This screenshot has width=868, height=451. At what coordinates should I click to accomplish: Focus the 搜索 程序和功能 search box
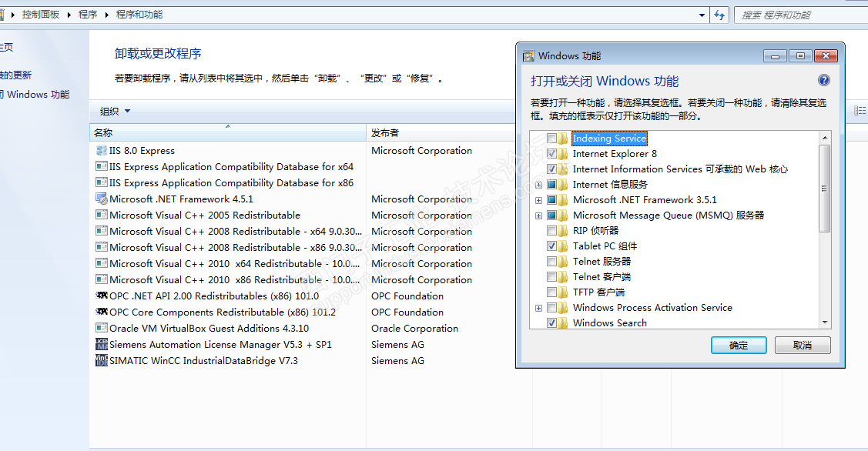tap(802, 15)
